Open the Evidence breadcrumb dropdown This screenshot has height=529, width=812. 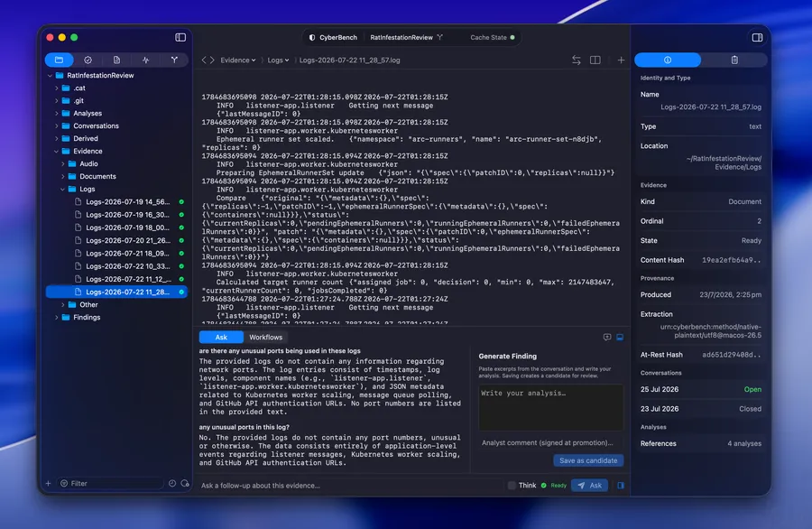coord(237,60)
